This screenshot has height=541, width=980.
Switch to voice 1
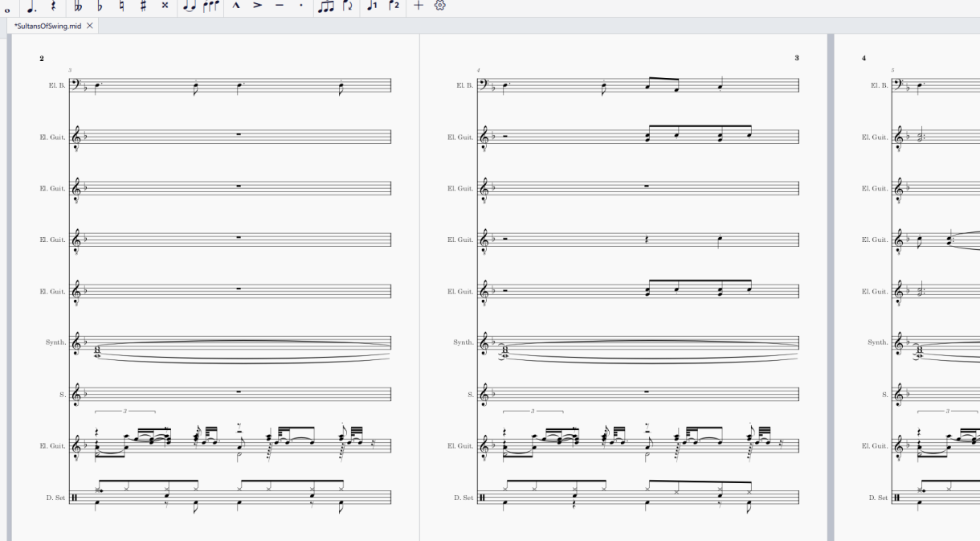[372, 6]
